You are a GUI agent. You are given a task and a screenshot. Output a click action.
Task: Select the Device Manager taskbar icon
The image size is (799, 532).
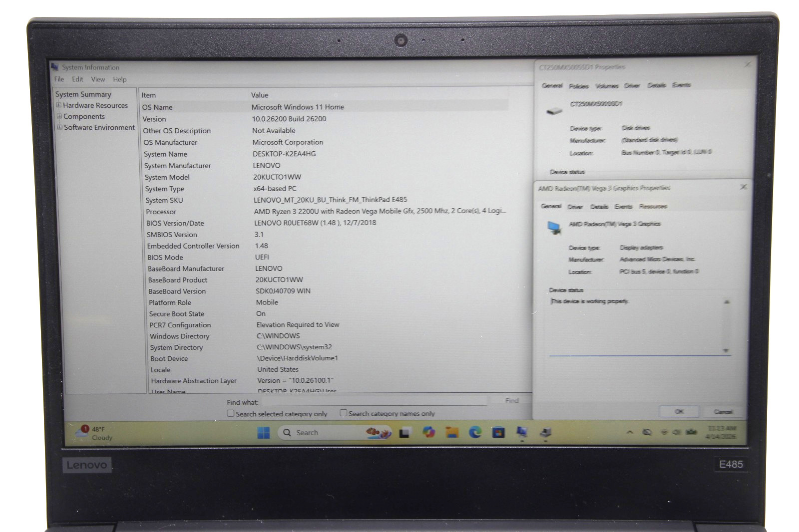546,432
